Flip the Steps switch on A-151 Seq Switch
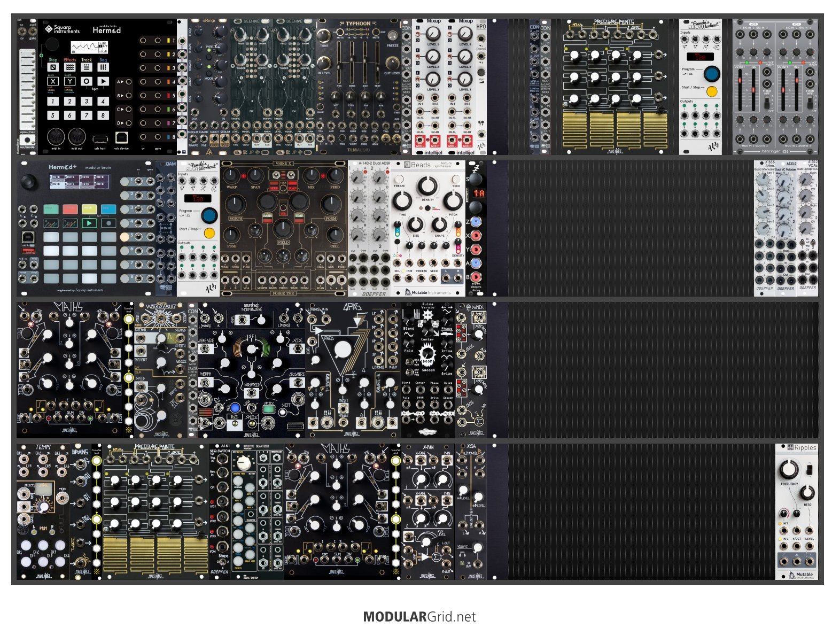 (223, 563)
